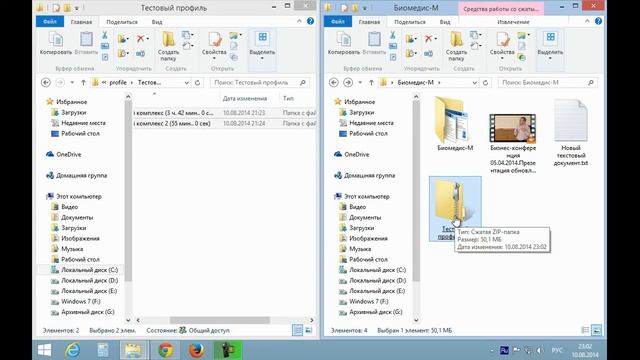Go up one level in the left window

(x=83, y=82)
